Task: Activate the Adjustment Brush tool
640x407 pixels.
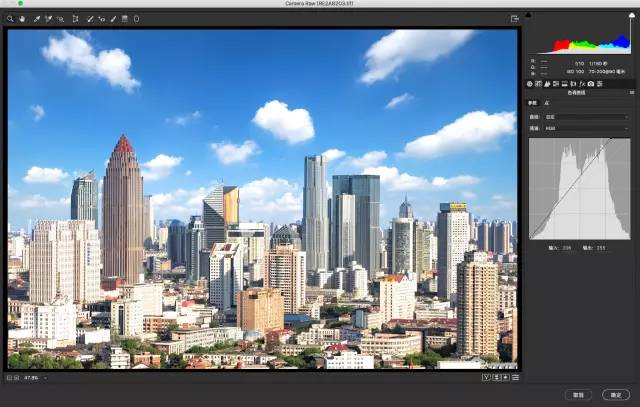Action: (x=113, y=18)
